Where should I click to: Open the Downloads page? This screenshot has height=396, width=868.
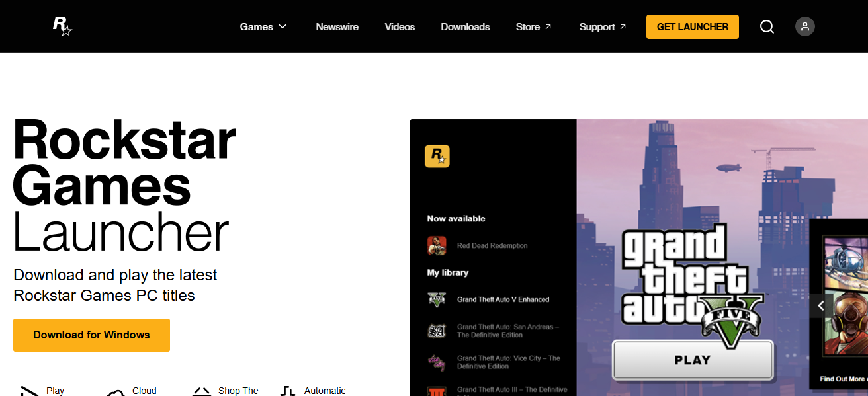click(465, 26)
